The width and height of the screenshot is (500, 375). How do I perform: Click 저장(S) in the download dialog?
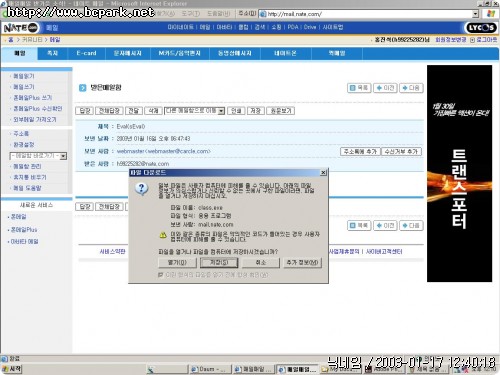(219, 263)
